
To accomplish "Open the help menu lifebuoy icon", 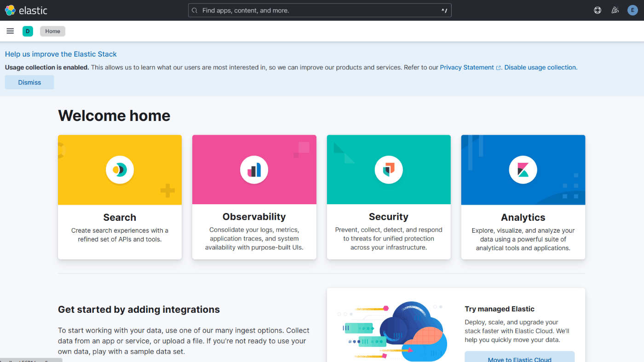I will (x=598, y=10).
